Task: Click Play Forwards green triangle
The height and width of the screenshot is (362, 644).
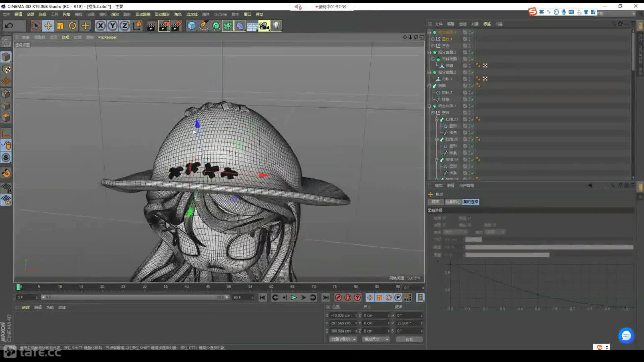Action: (294, 298)
